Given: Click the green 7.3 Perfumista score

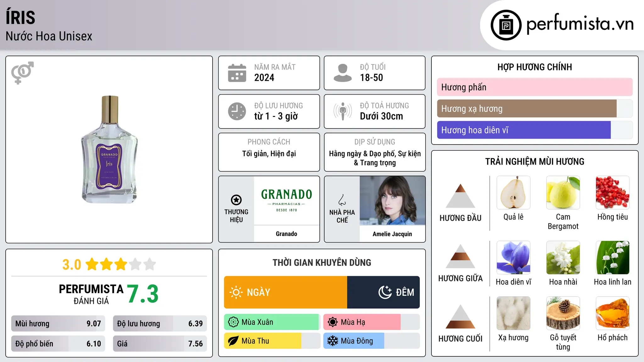Looking at the screenshot, I should [143, 294].
